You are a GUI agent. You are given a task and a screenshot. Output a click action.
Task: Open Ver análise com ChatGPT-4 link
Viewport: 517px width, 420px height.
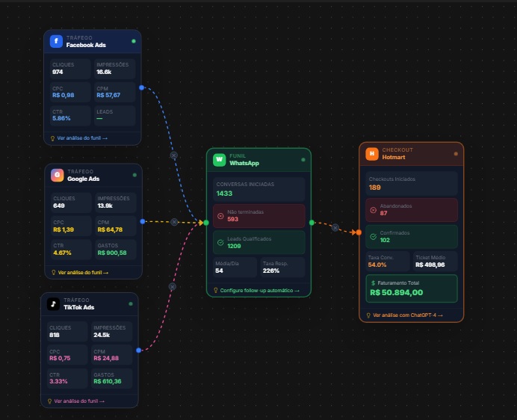pos(407,315)
